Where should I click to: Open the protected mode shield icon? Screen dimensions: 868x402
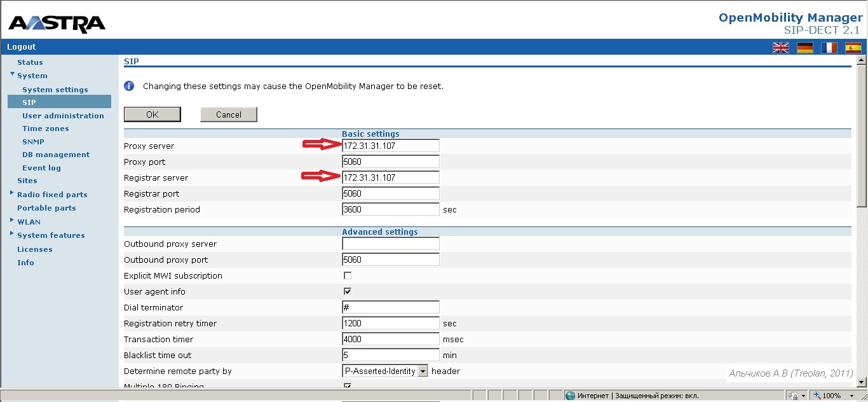point(792,394)
